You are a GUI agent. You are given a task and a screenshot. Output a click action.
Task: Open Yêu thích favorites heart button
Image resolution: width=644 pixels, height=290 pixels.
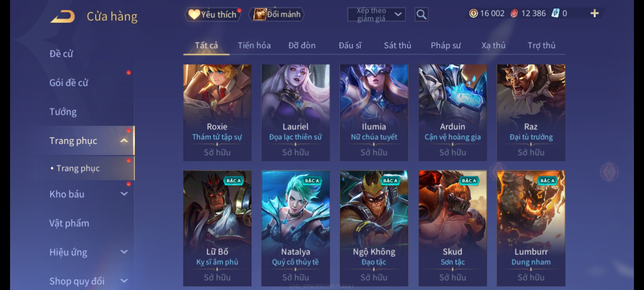pos(213,14)
